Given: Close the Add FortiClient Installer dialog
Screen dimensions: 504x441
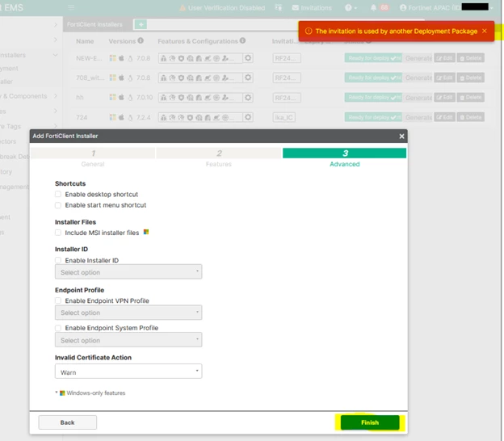Looking at the screenshot, I should coord(401,136).
